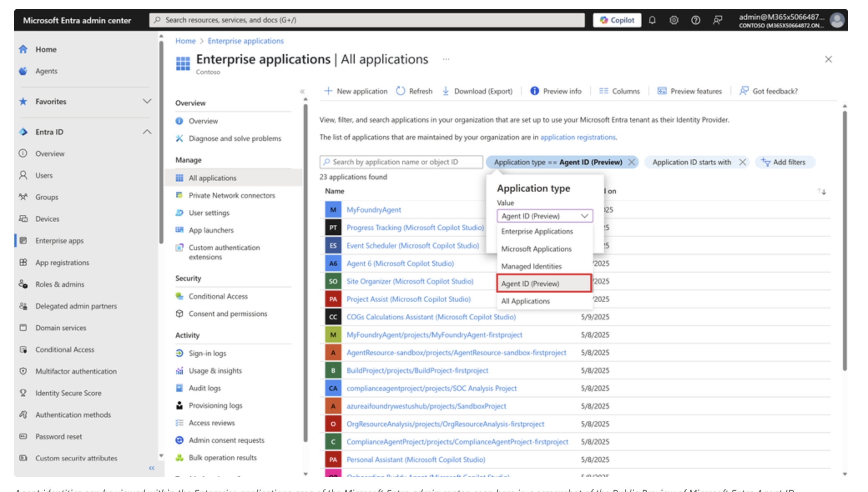Click the Enterprise applications breadcrumb
This screenshot has width=868, height=492.
(x=246, y=41)
